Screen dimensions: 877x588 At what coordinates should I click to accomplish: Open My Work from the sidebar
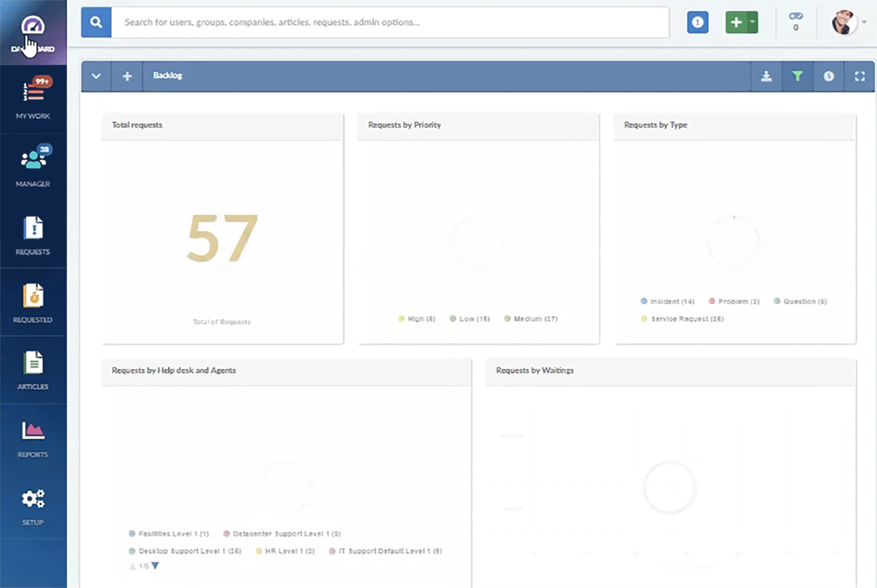coord(33,97)
